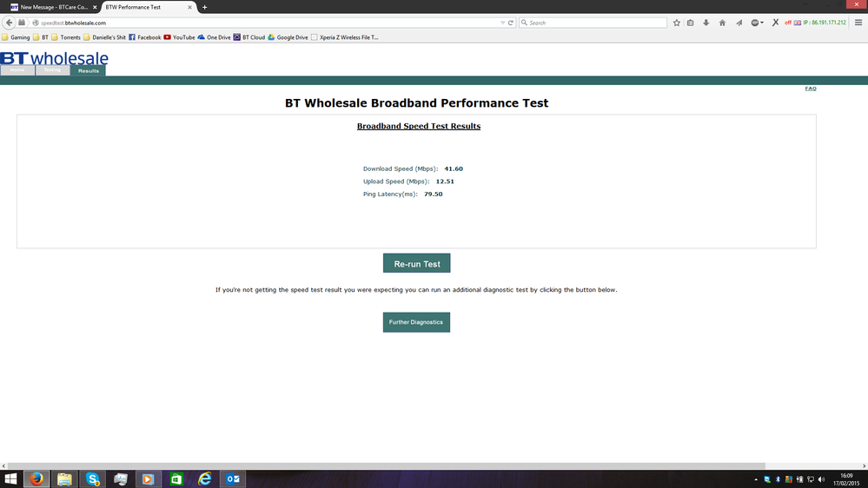
Task: Click the grey round chat add-on icon
Action: coord(754,23)
